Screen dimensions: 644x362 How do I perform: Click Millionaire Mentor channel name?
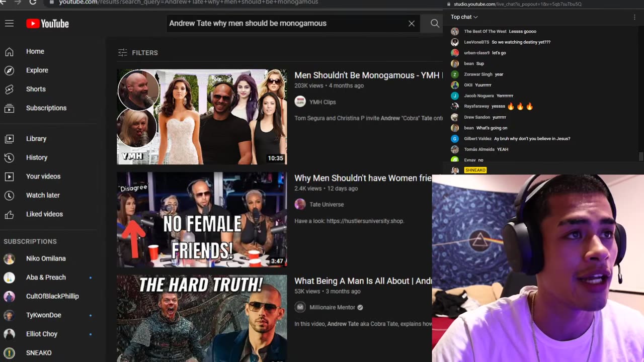(x=332, y=307)
